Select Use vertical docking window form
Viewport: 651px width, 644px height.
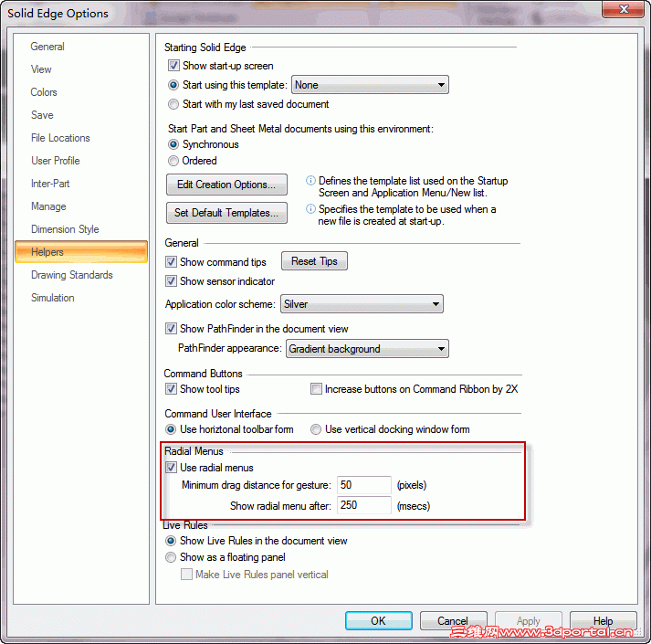(316, 429)
